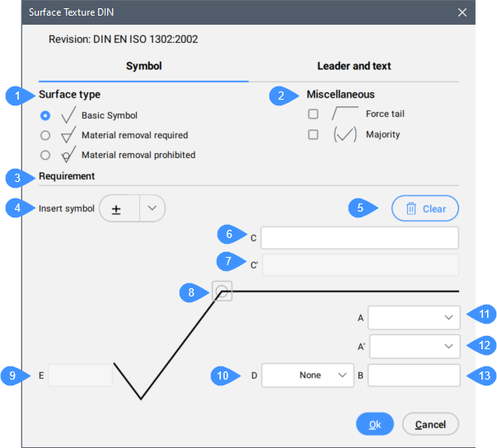
Task: Toggle the all-around circle on symbol
Action: [x=221, y=291]
